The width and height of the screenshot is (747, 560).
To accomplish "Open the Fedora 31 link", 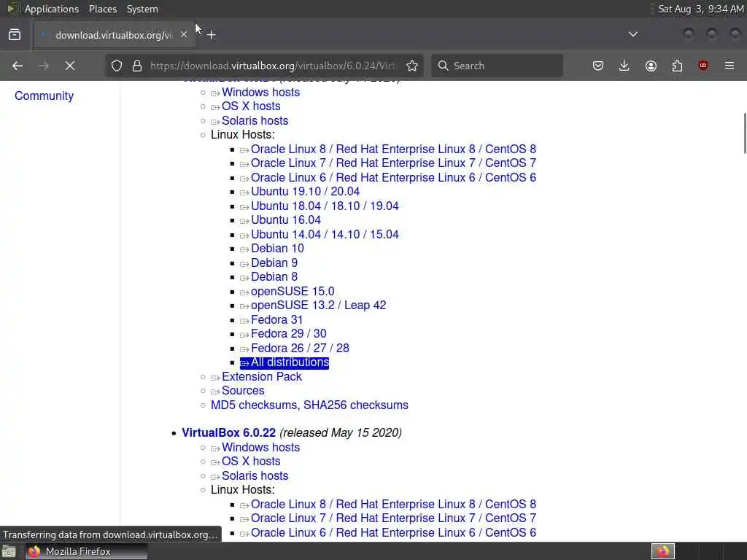I will click(x=276, y=320).
